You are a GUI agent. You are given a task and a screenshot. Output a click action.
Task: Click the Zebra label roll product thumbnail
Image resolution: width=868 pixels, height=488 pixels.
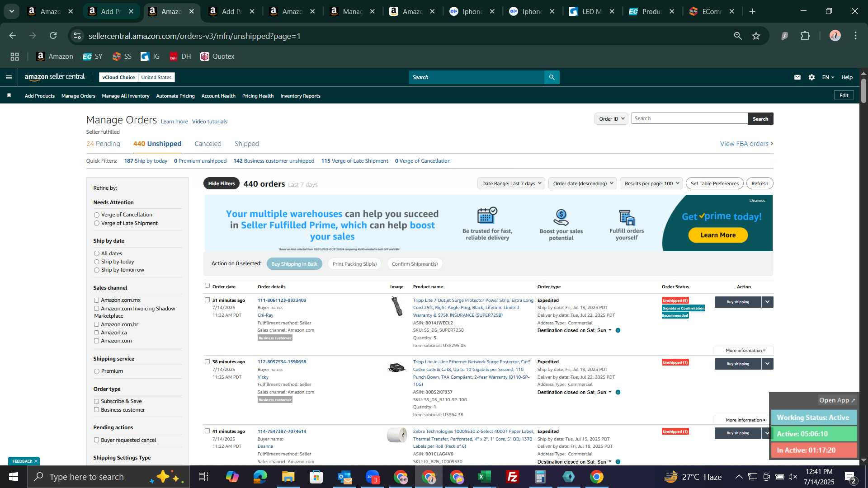coord(397,435)
